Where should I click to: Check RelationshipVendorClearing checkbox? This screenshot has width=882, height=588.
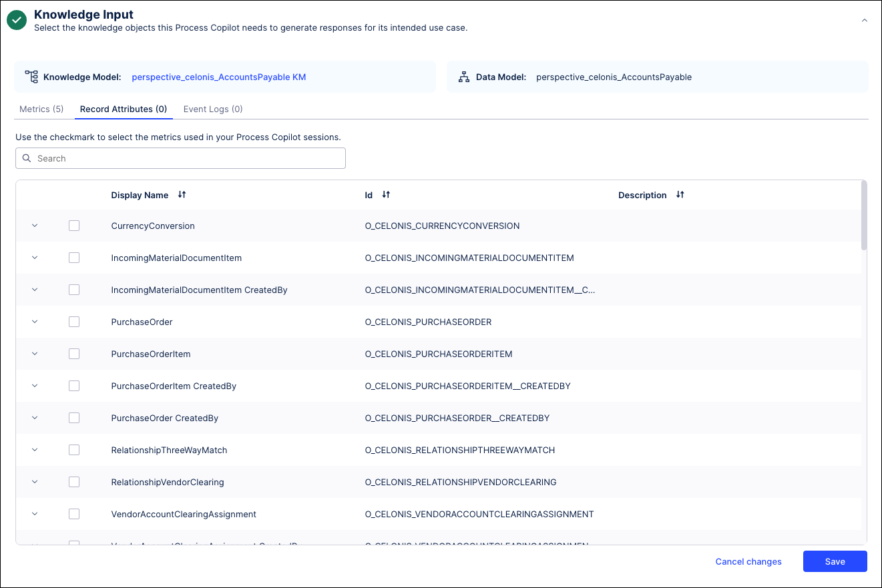click(74, 482)
